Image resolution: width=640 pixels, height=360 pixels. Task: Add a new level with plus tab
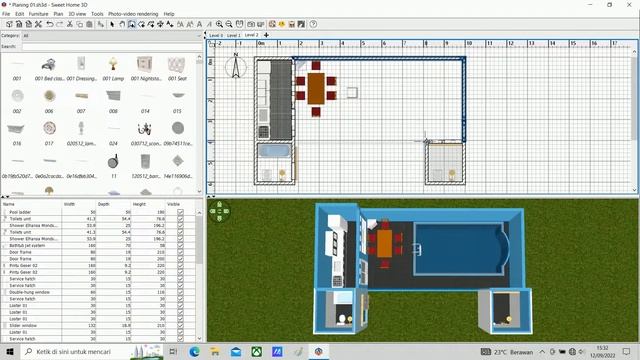[266, 35]
